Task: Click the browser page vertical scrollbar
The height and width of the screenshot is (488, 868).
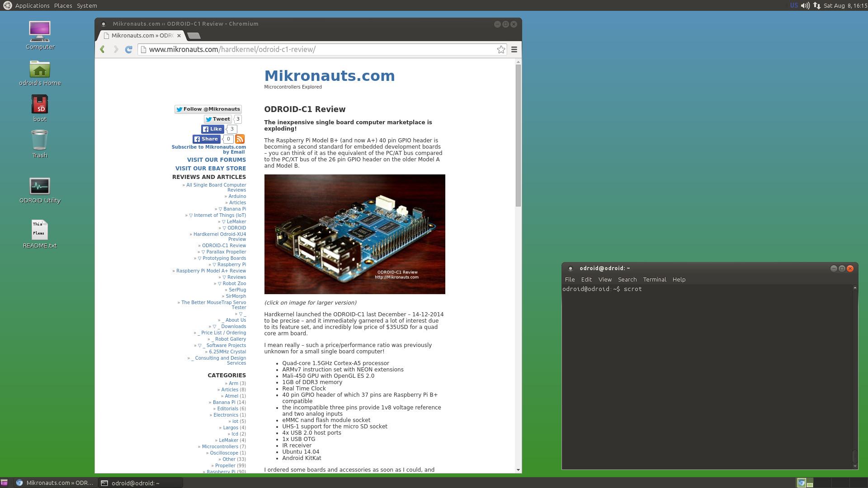Action: coord(518,136)
